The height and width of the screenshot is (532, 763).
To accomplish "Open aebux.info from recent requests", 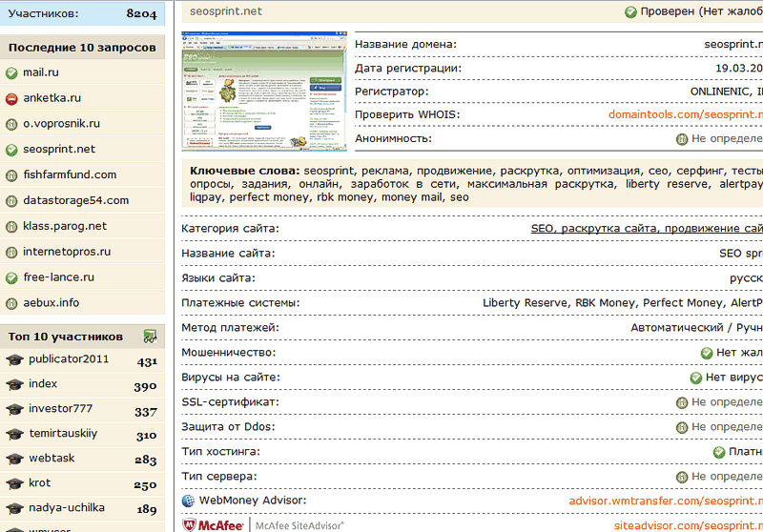I will [52, 303].
